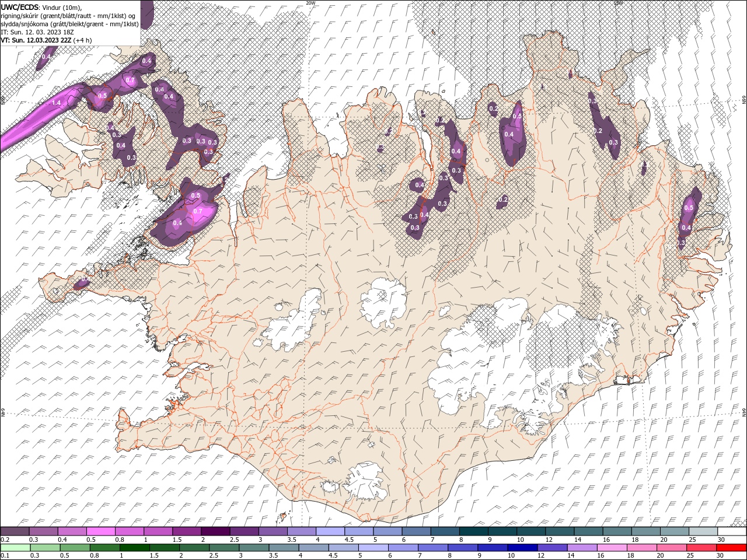Click the pale green legend swatch labeled 0.1
747x560 pixels.
(15, 548)
